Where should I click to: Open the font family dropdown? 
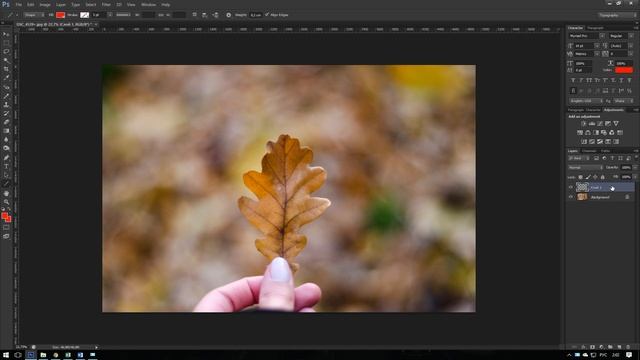click(587, 36)
